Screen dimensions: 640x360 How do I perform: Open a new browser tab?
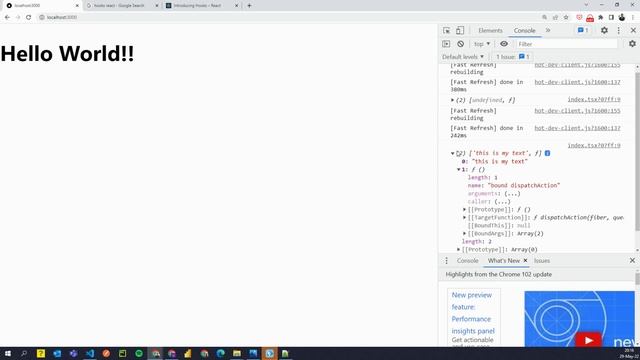tap(249, 6)
